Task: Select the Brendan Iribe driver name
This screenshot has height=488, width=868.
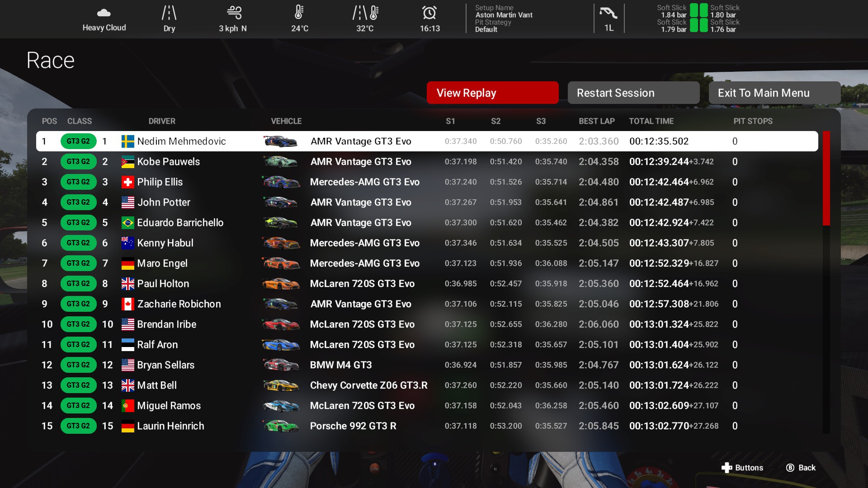Action: pos(167,324)
